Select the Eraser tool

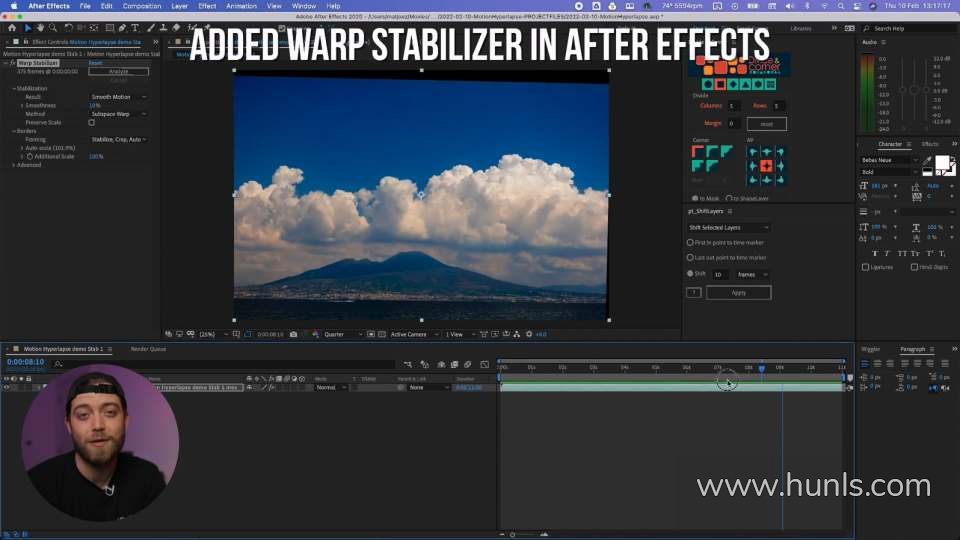(176, 28)
